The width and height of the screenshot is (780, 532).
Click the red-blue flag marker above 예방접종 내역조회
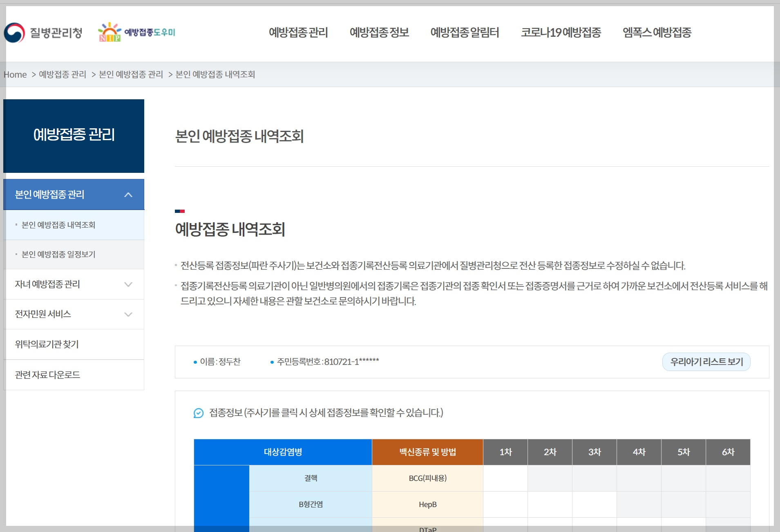180,211
